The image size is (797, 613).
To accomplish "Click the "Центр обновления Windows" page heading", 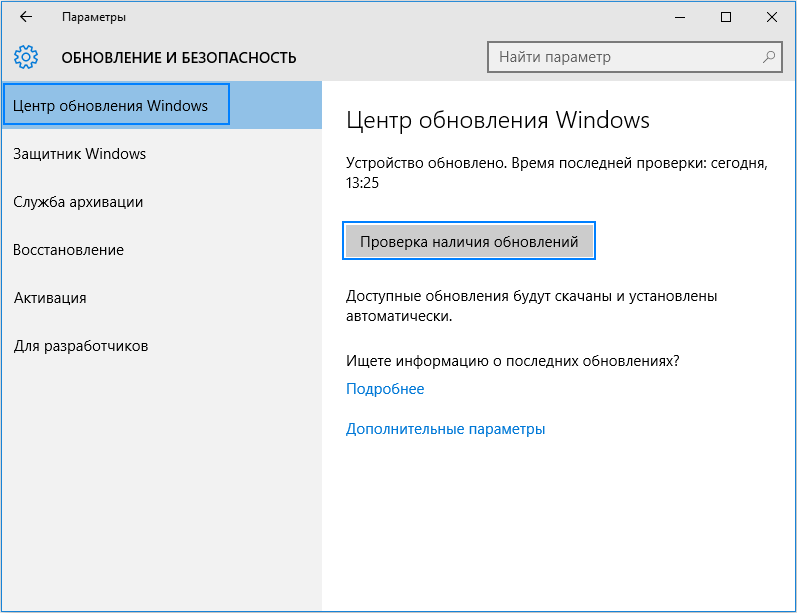I will tap(498, 120).
